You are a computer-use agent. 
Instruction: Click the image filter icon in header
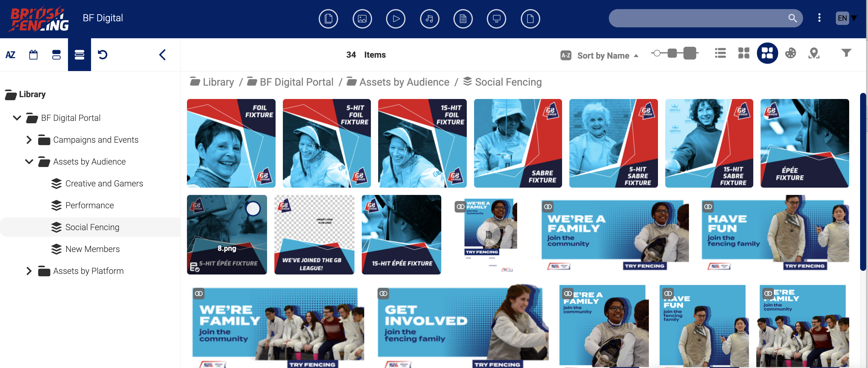[x=362, y=19]
